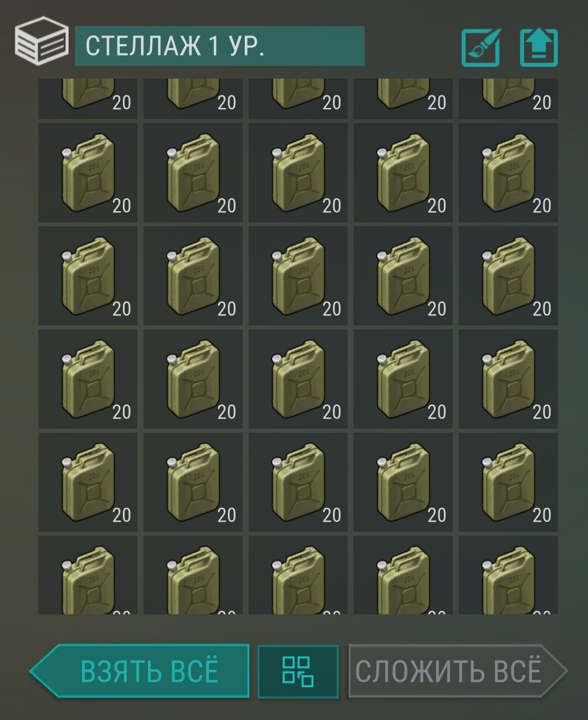Viewport: 588px width, 720px height.
Task: Select fourth jerrycan in third row
Action: point(403,276)
